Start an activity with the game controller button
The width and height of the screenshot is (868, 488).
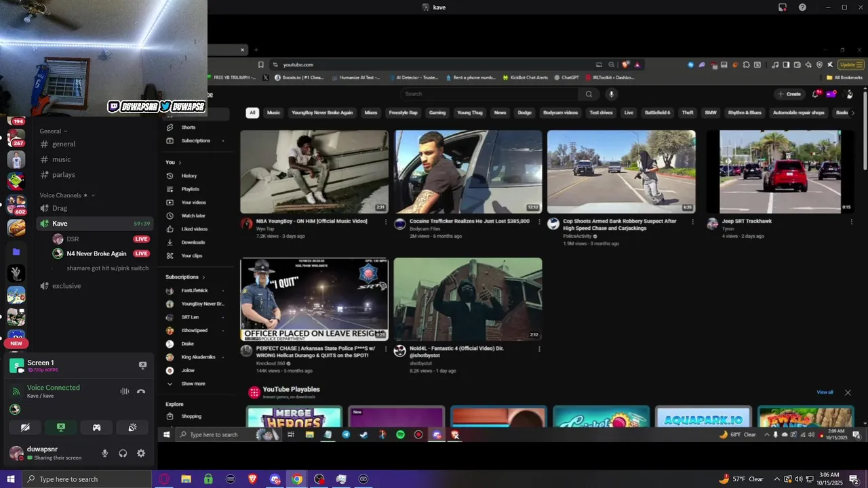tap(96, 428)
